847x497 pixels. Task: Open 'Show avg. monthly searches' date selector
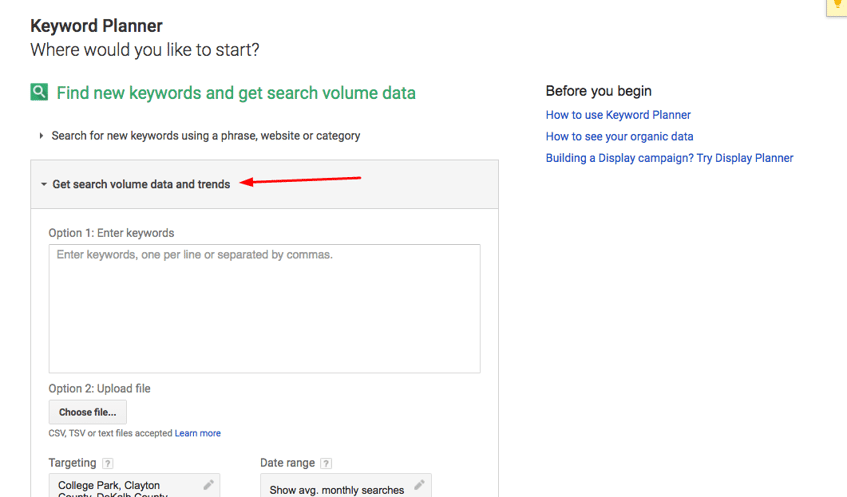pyautogui.click(x=336, y=489)
